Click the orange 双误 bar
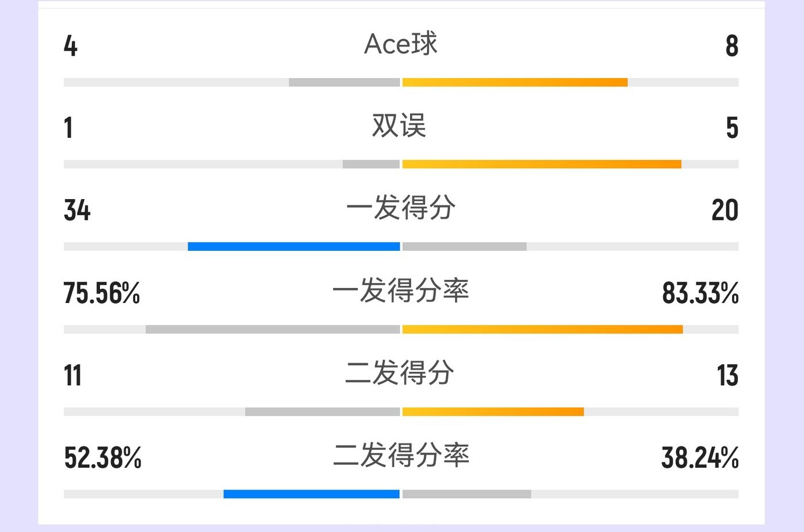 point(542,165)
